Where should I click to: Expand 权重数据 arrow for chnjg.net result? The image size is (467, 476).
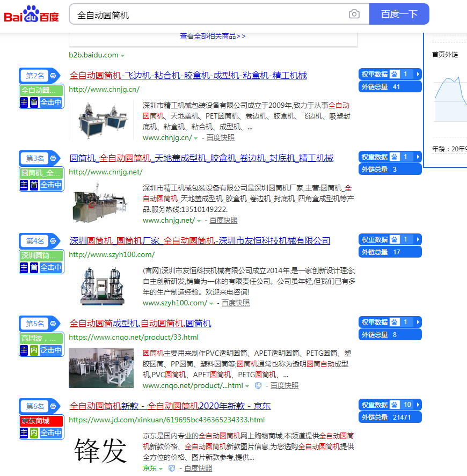click(x=418, y=157)
